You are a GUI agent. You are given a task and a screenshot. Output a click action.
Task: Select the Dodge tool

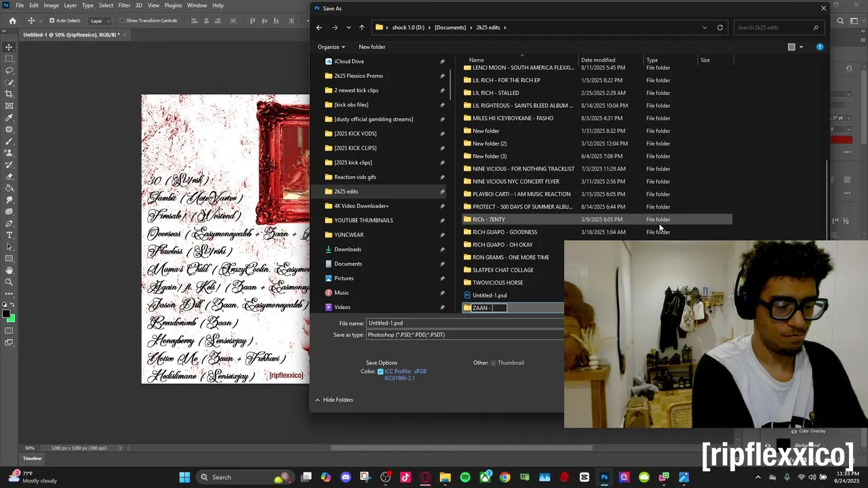(9, 211)
